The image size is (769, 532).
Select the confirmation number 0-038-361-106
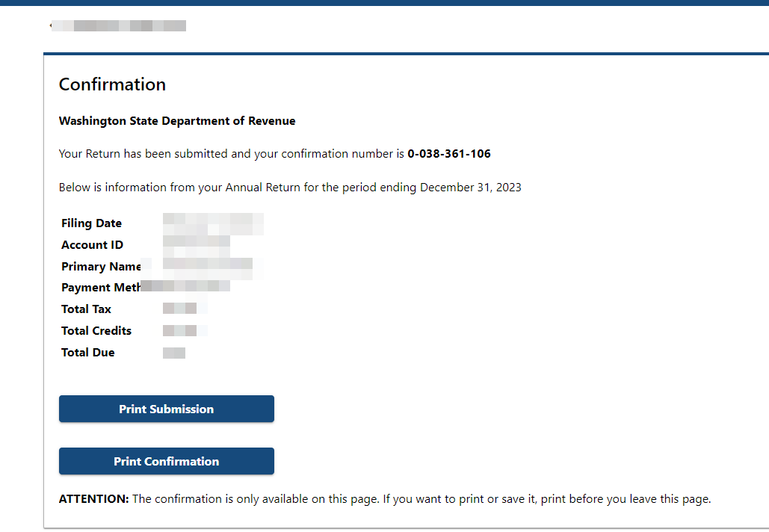click(x=448, y=154)
